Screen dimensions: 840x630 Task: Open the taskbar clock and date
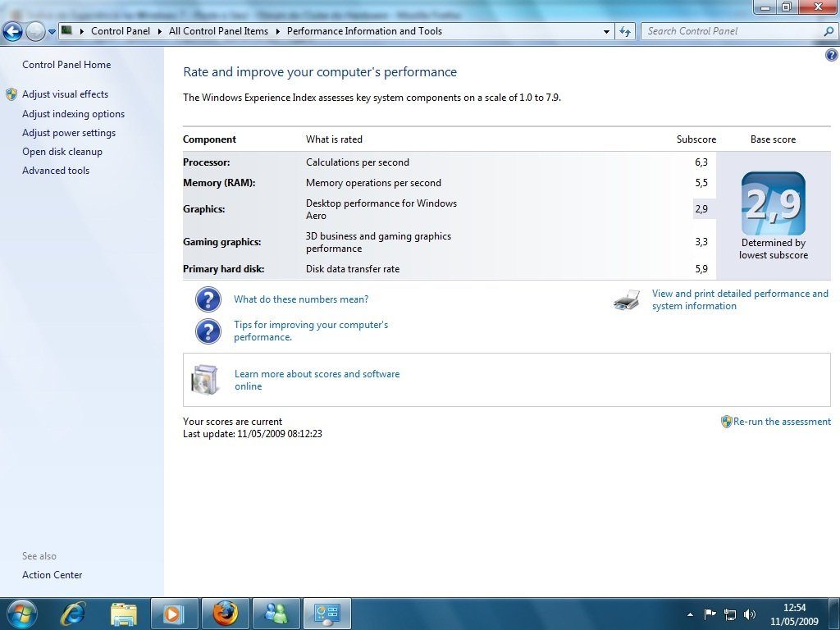coord(794,614)
